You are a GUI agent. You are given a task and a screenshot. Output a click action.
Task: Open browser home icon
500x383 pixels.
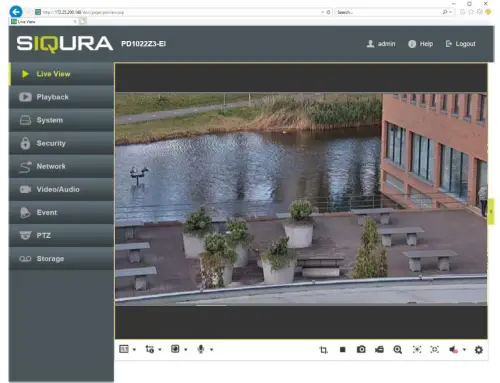click(463, 12)
